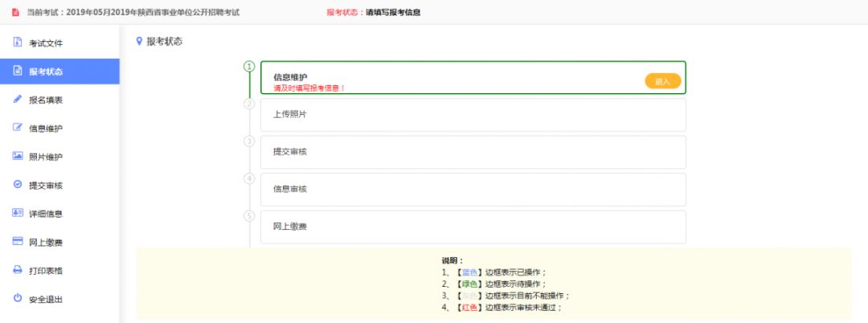Screen dimensions: 868x323
Task: Click red text 请及时填写报考信息！
Action: (x=309, y=88)
